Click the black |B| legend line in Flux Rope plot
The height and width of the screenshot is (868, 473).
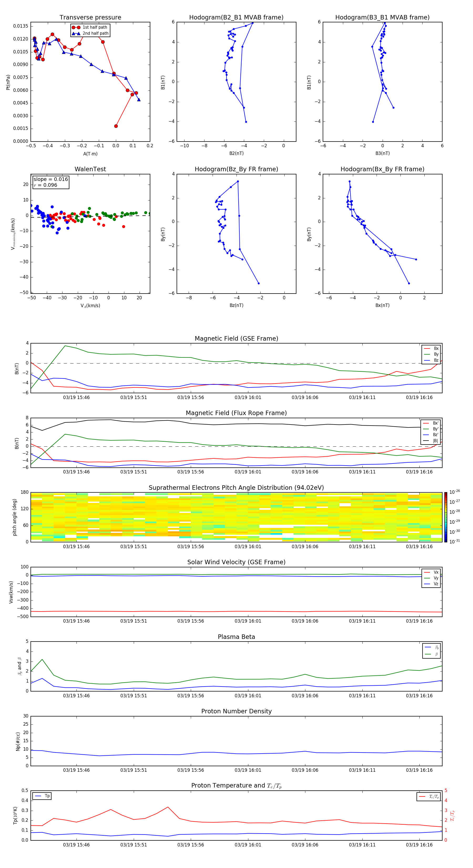[x=426, y=441]
